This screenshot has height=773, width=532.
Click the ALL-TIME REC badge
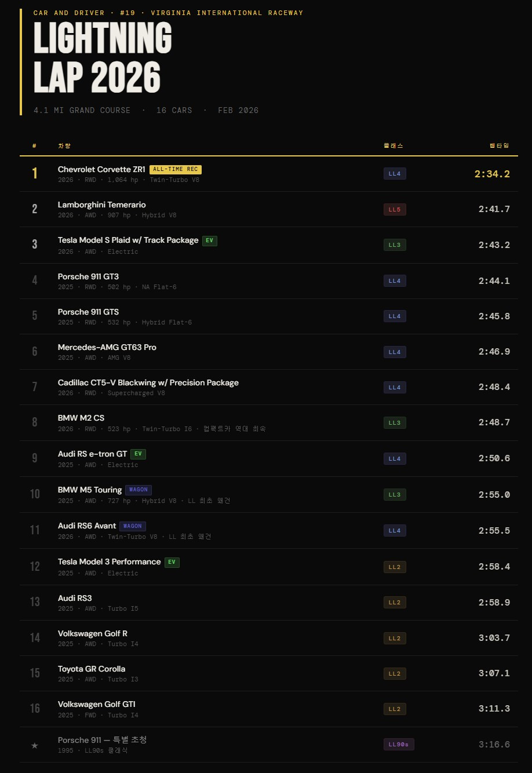[176, 170]
